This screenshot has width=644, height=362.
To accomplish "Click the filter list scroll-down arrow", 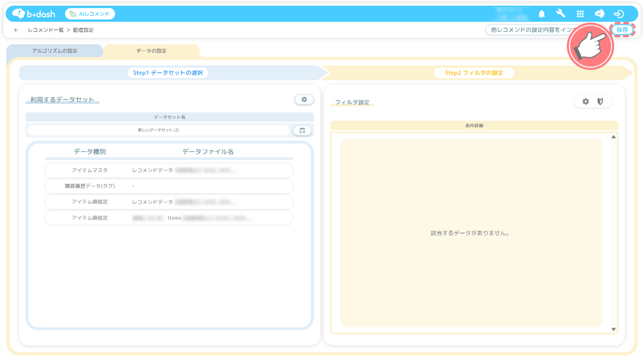I will click(x=613, y=330).
